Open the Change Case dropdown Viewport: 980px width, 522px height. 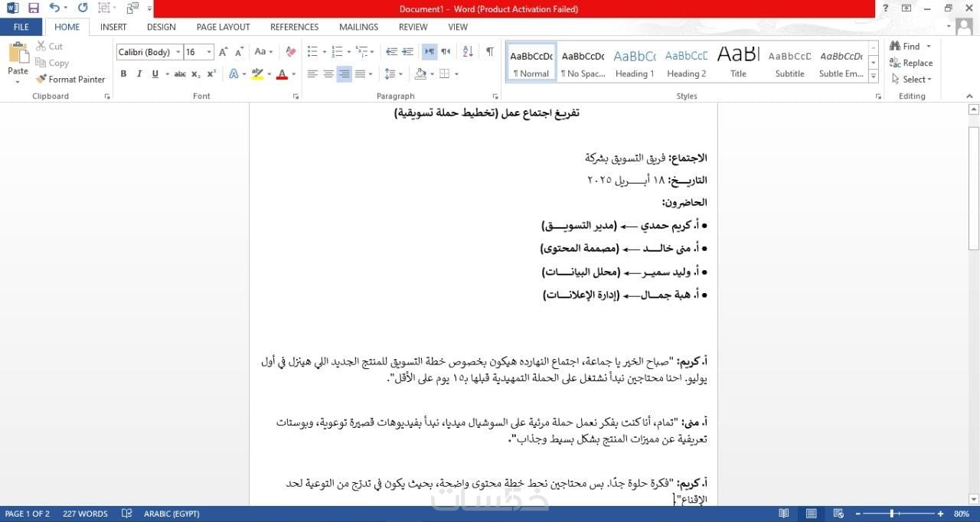pyautogui.click(x=264, y=52)
